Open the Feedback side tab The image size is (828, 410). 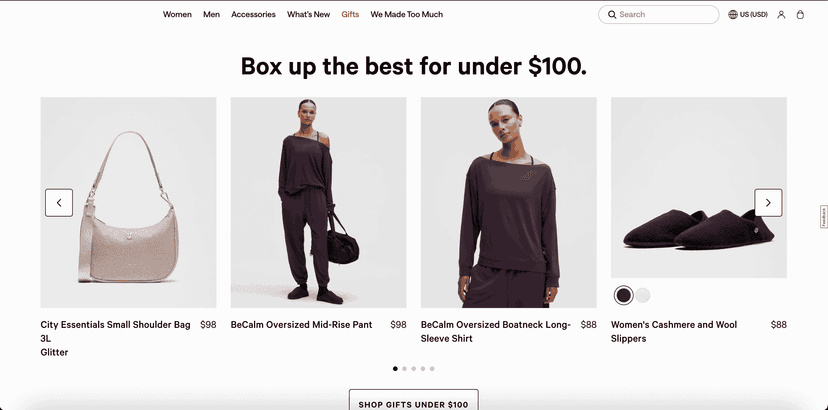pyautogui.click(x=824, y=217)
